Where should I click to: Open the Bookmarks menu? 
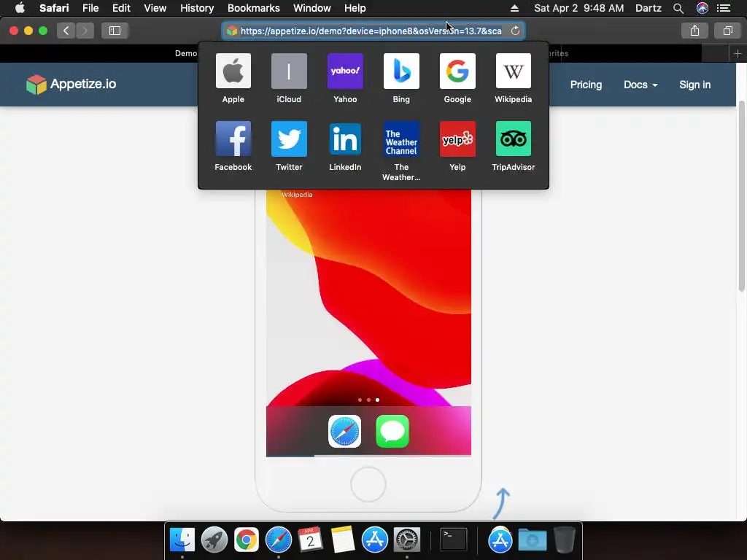click(x=253, y=8)
